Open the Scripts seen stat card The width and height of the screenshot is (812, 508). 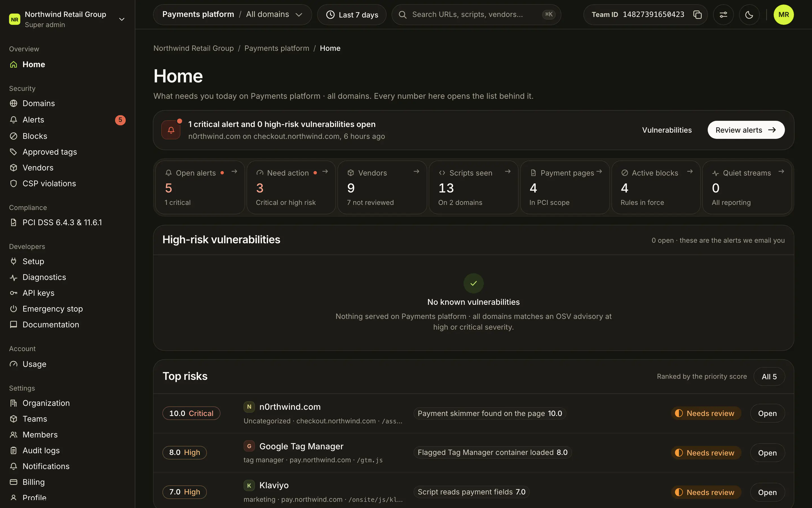473,187
